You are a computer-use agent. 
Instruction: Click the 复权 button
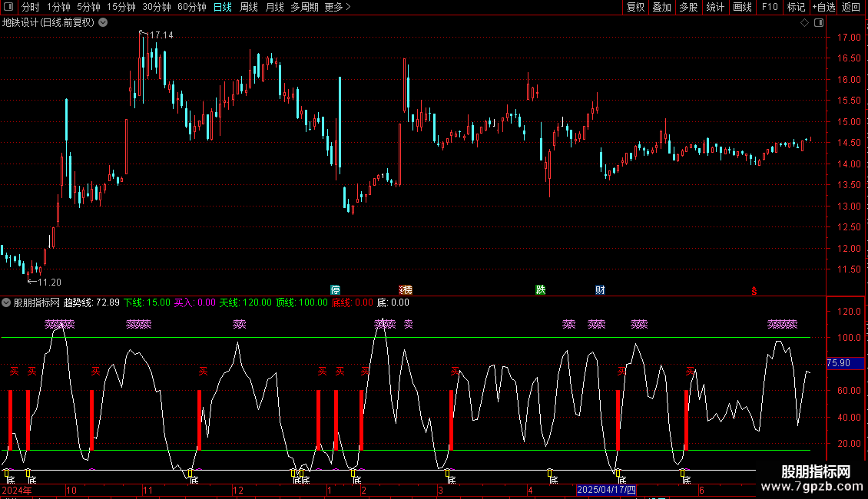tap(635, 7)
